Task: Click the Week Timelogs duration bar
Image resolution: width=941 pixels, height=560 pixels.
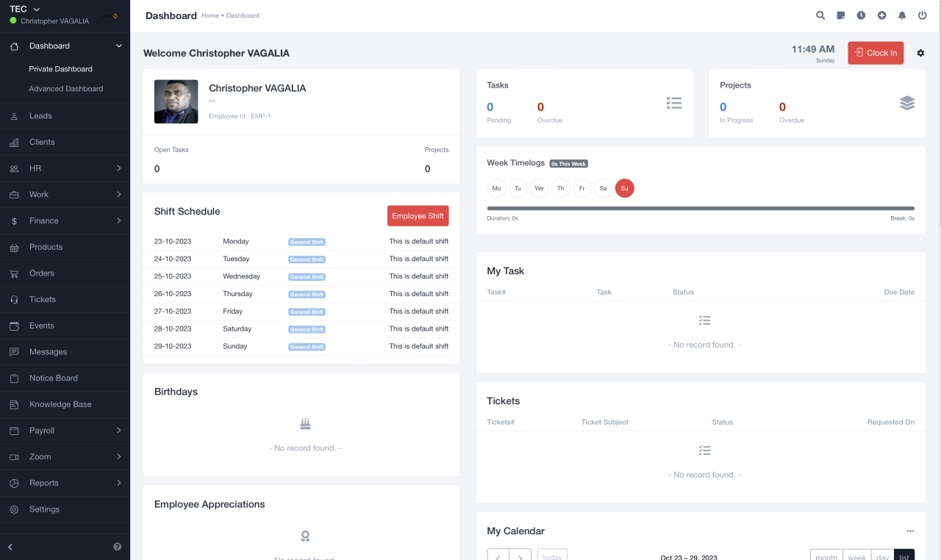Action: pyautogui.click(x=700, y=209)
